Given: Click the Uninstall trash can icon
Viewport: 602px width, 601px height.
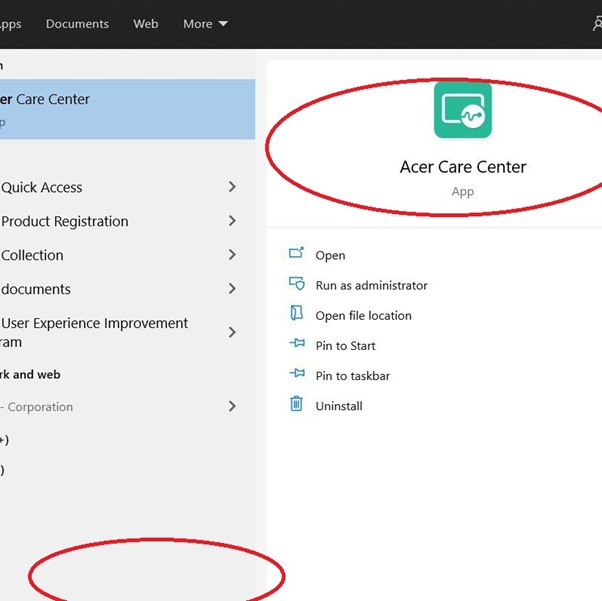Looking at the screenshot, I should 296,405.
